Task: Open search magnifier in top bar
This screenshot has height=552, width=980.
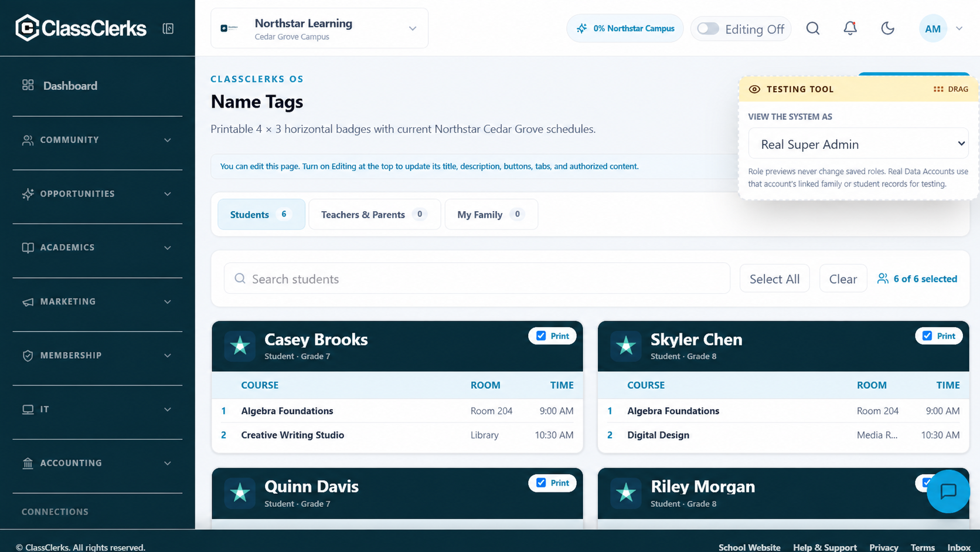Action: [x=813, y=28]
